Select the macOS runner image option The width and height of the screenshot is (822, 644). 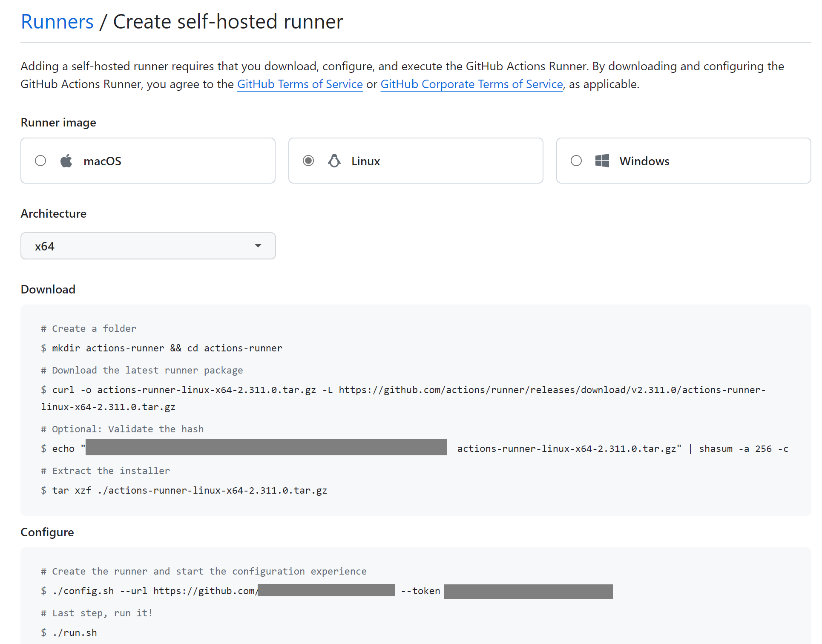coord(40,161)
